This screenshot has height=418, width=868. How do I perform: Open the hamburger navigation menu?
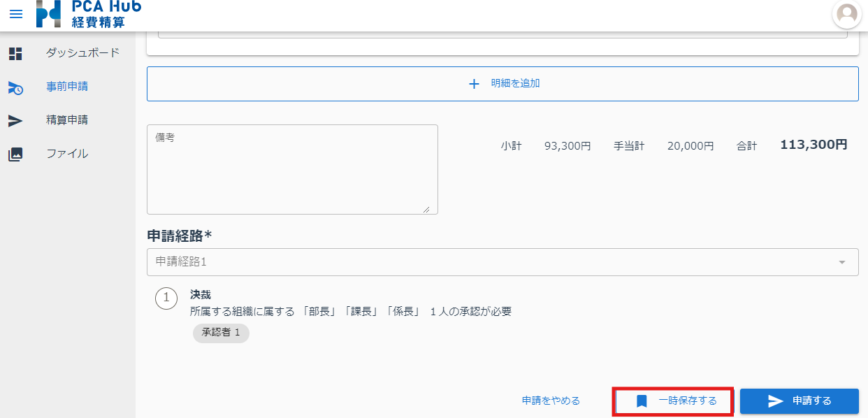tap(15, 14)
